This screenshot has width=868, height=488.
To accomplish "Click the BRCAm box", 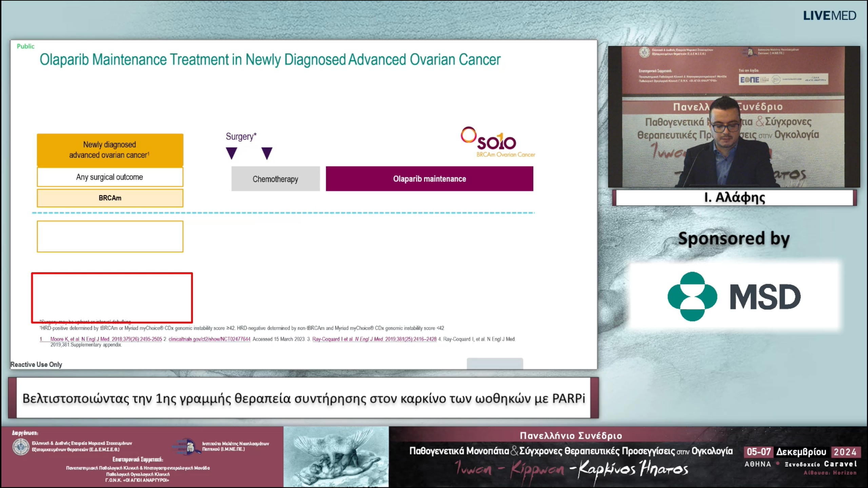I will 110,198.
